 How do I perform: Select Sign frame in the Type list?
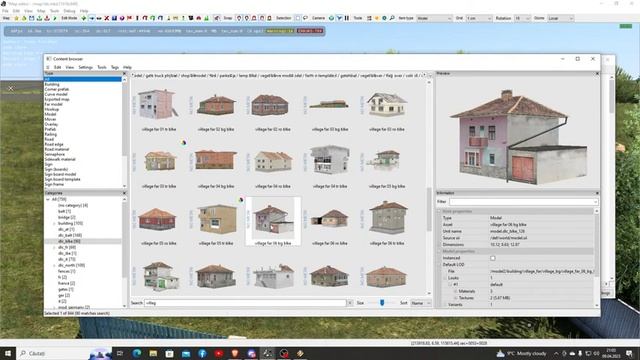[54, 184]
